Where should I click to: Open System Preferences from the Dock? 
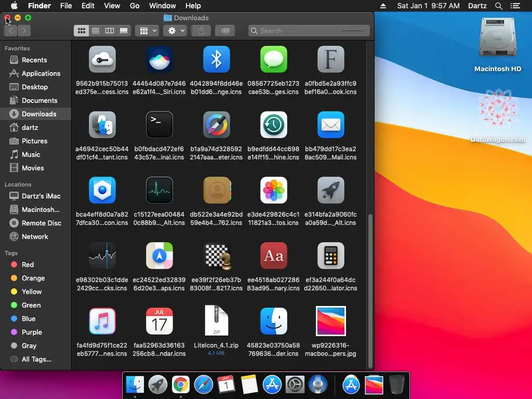coord(295,385)
